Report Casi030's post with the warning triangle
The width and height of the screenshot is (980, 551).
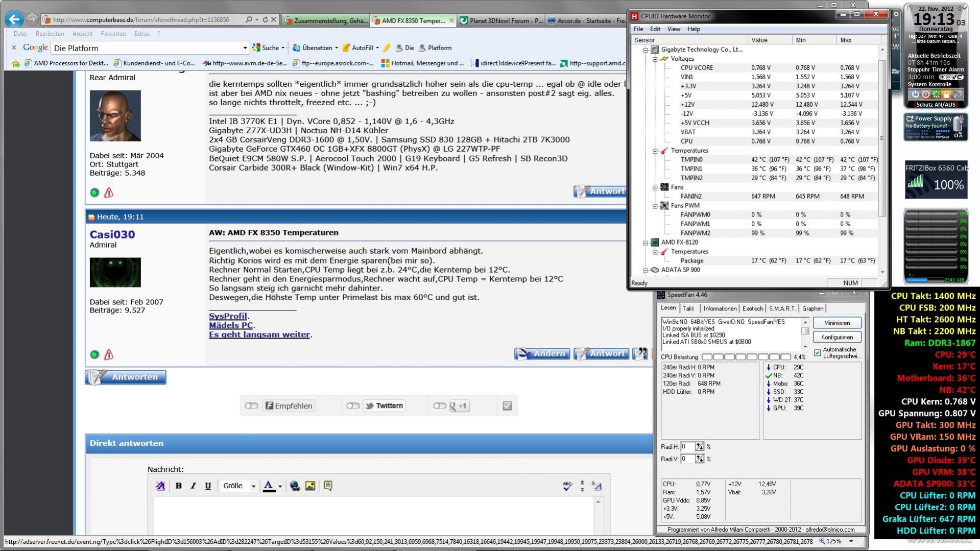109,354
